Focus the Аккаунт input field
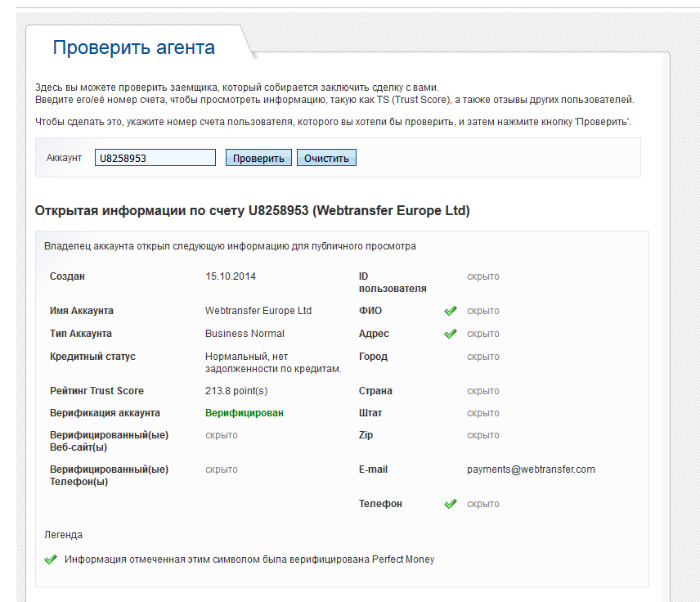Image resolution: width=700 pixels, height=602 pixels. [x=155, y=158]
